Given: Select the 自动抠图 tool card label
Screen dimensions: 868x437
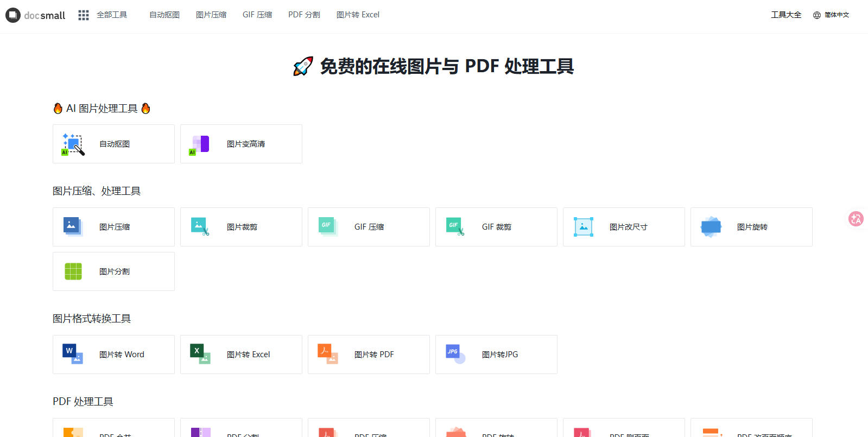Looking at the screenshot, I should [x=115, y=144].
